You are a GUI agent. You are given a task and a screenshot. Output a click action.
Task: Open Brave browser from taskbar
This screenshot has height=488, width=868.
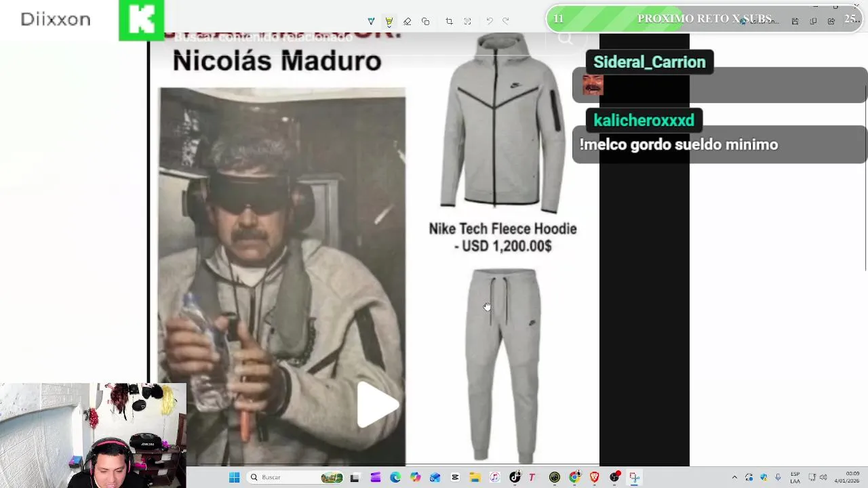click(595, 477)
